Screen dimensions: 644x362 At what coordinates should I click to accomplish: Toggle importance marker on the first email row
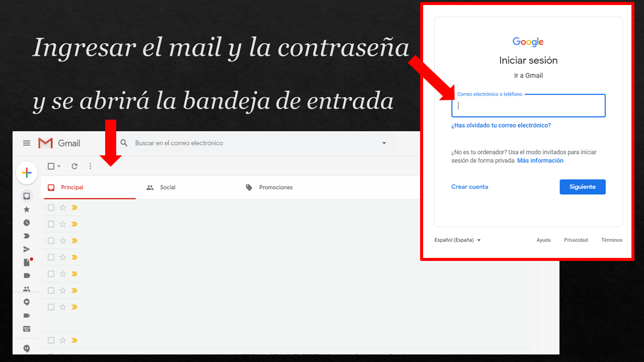pyautogui.click(x=74, y=208)
